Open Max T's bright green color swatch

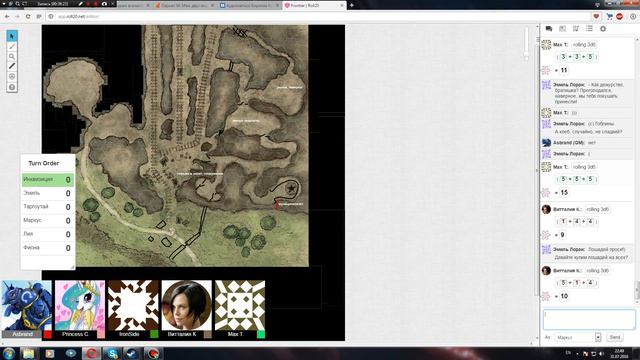[x=261, y=334]
